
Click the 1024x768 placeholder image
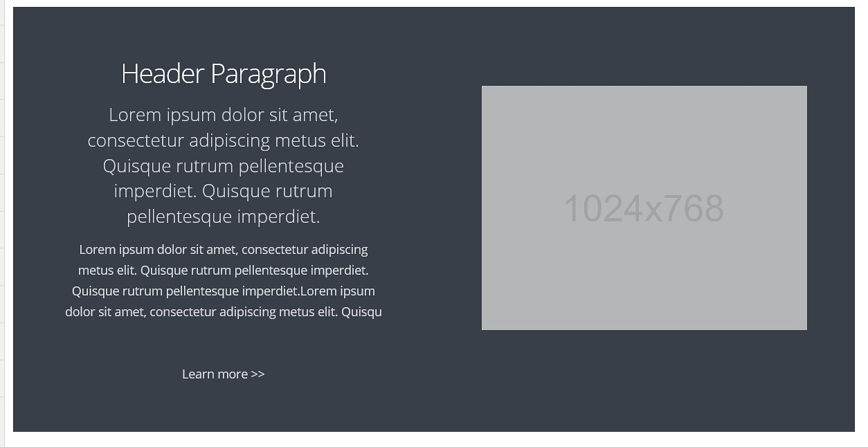pos(644,208)
